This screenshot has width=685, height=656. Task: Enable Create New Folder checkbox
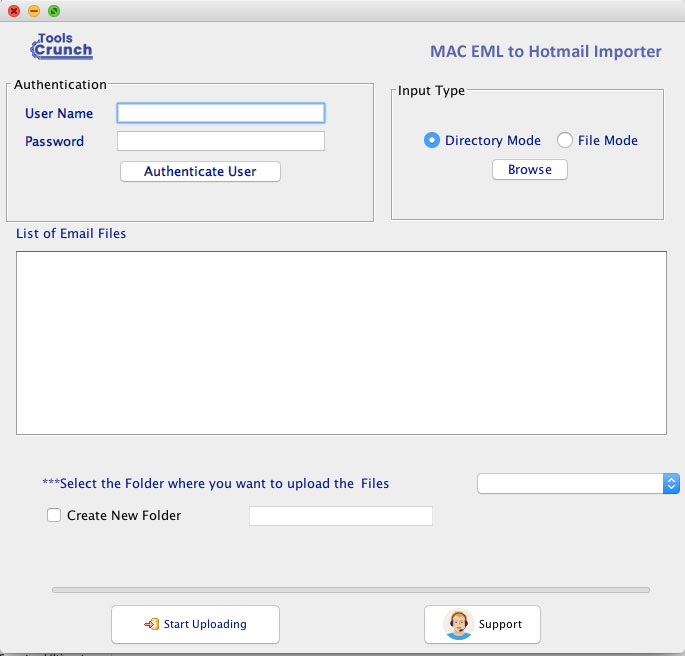click(x=54, y=515)
